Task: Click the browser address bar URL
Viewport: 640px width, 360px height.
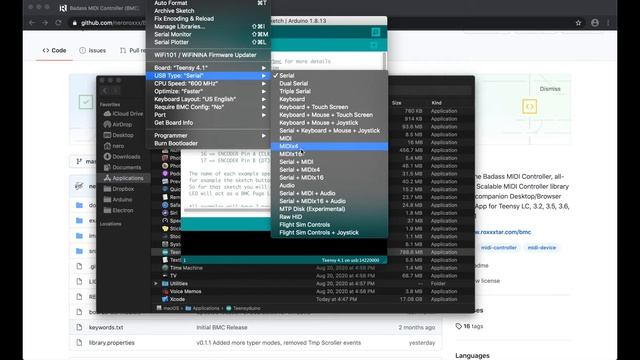Action: [112, 23]
